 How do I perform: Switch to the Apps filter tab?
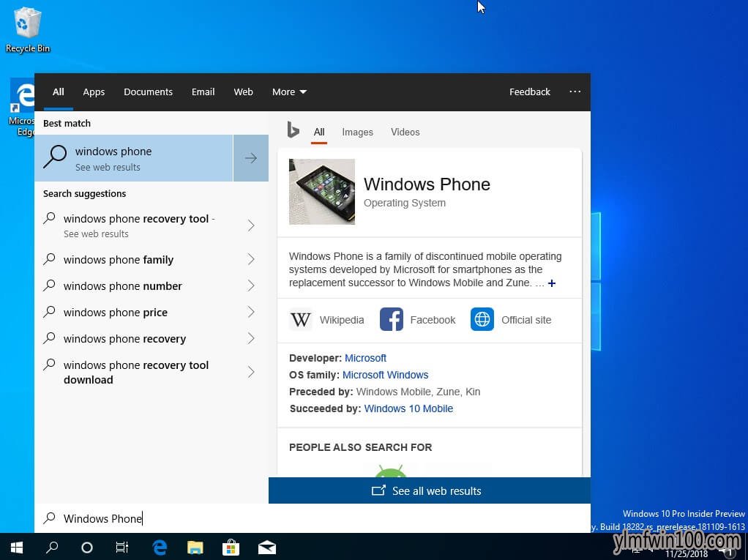[94, 92]
